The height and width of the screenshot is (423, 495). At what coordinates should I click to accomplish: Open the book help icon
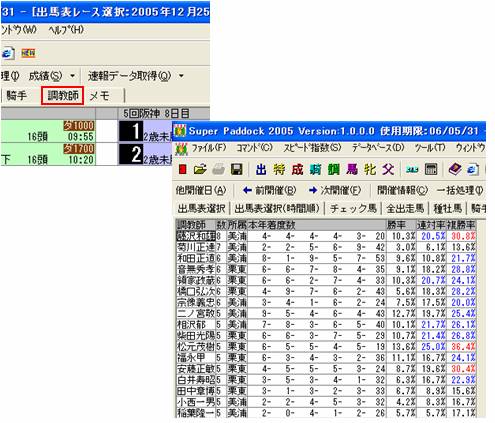[455, 169]
